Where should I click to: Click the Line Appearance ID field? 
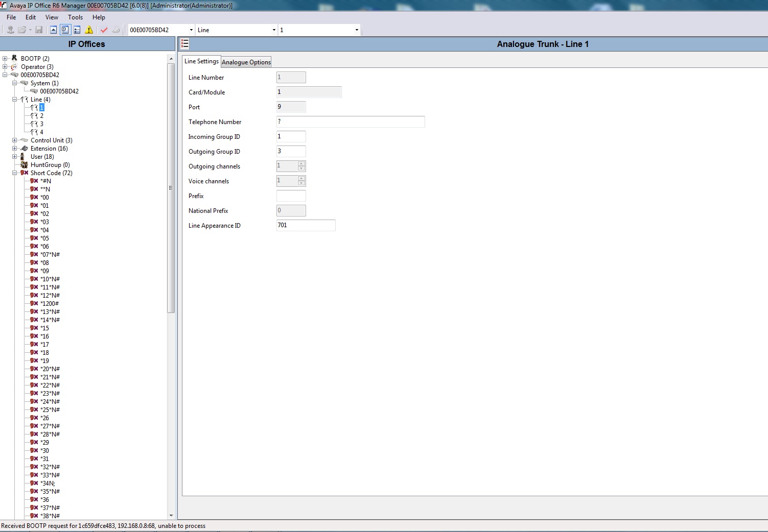tap(306, 225)
